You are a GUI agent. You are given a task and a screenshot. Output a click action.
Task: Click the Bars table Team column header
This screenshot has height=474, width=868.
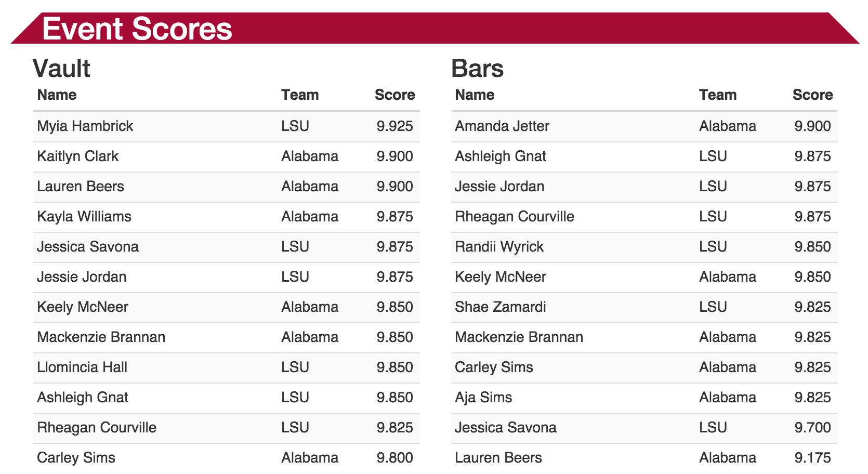717,95
